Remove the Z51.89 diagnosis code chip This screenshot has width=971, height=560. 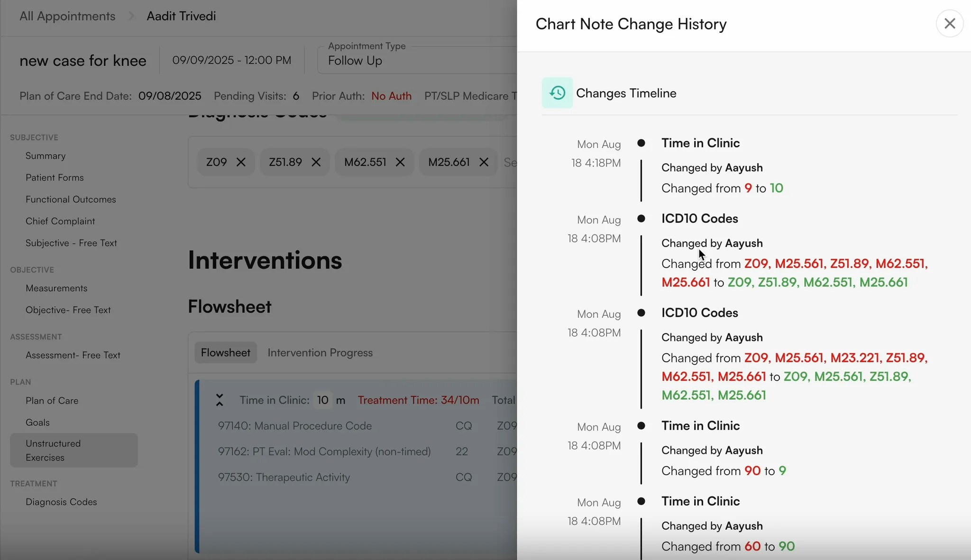click(316, 162)
